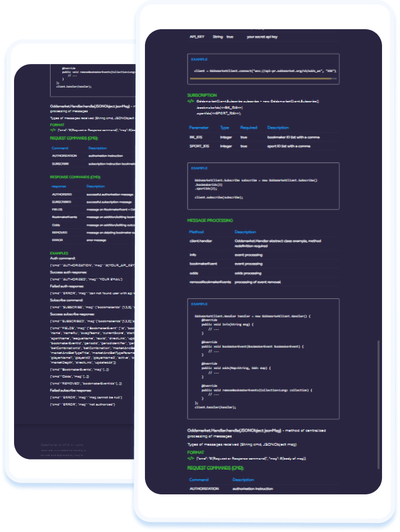Screen dimensions: 400x532
Task: Select the removeBookmakerEvents method cell
Action: pyautogui.click(x=210, y=282)
